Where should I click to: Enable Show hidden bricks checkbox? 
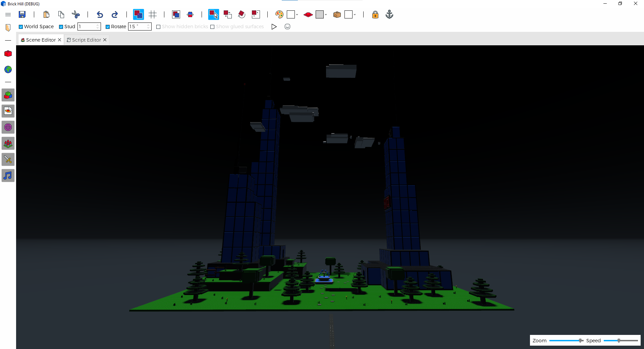tap(158, 27)
